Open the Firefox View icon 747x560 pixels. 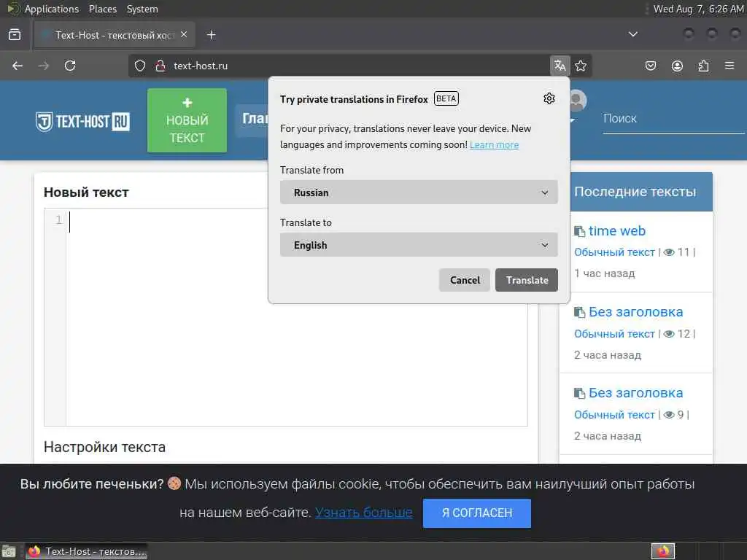point(15,35)
